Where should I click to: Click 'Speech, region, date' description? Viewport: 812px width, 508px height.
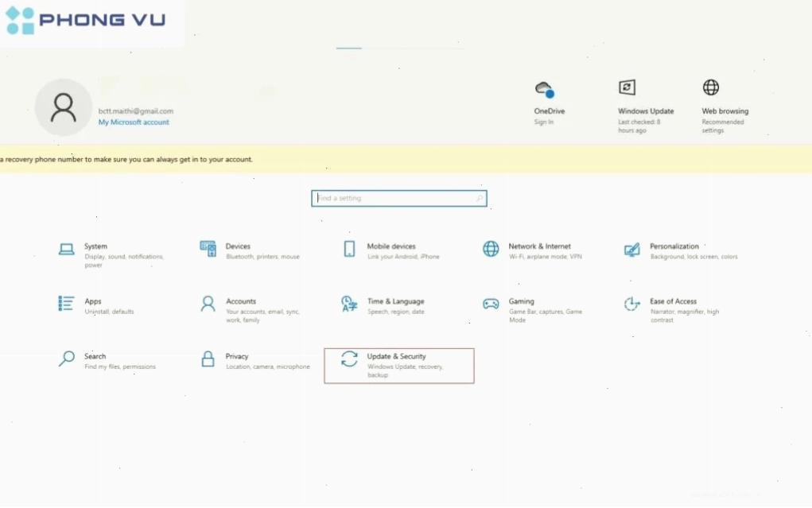tap(395, 312)
